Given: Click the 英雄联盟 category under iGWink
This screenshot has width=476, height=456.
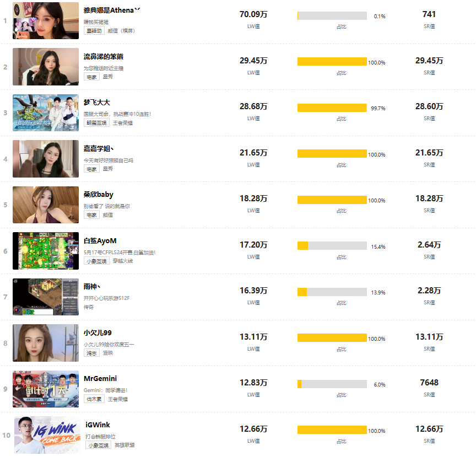Looking at the screenshot, I should tap(125, 445).
